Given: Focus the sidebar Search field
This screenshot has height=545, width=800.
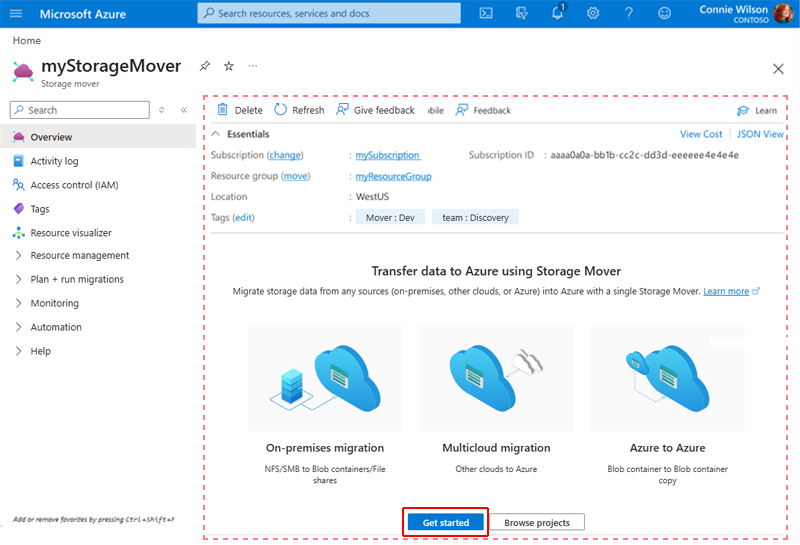Looking at the screenshot, I should (x=80, y=110).
